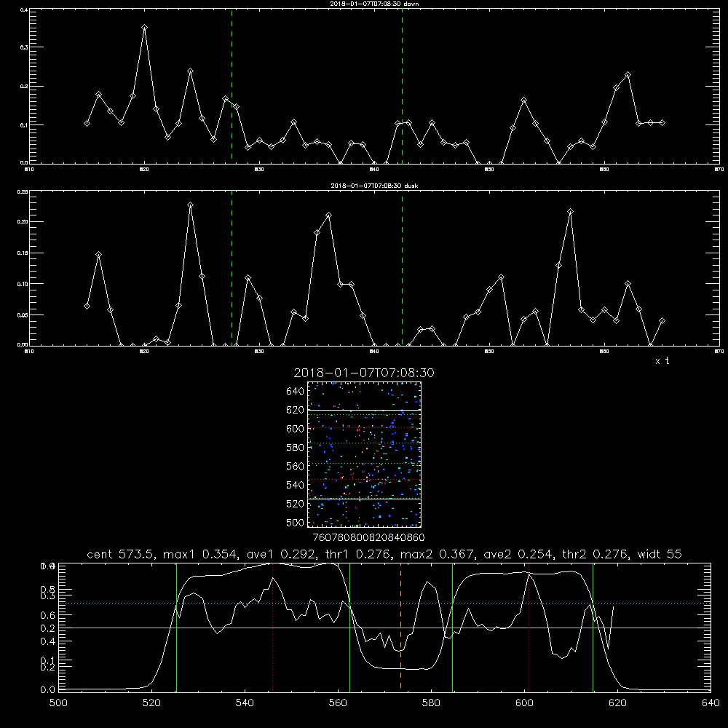The width and height of the screenshot is (728, 728).
Task: Click the highest diamond marker in the dawn plot
Action: coord(144,28)
